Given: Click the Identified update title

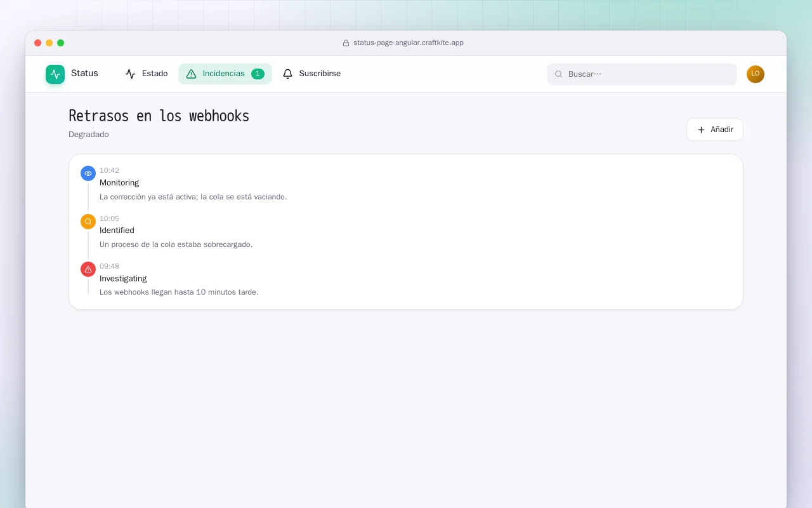Looking at the screenshot, I should 117,231.
